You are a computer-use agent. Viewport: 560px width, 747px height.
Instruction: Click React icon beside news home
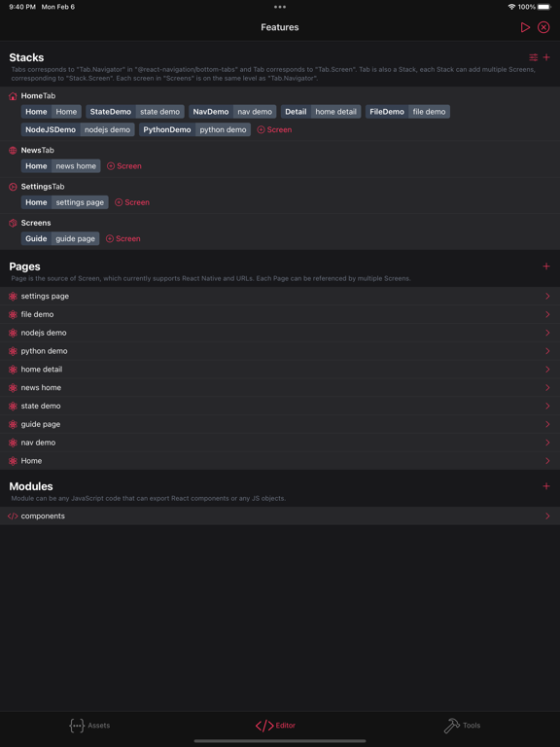click(x=13, y=388)
